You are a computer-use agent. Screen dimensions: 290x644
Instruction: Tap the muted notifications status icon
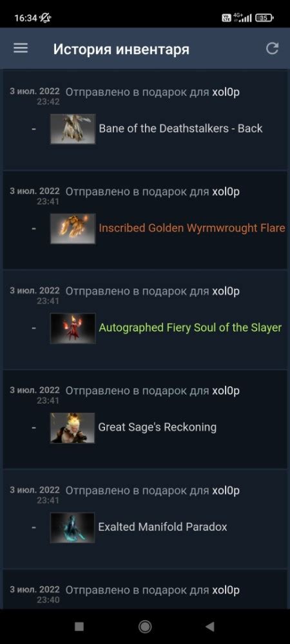[45, 17]
